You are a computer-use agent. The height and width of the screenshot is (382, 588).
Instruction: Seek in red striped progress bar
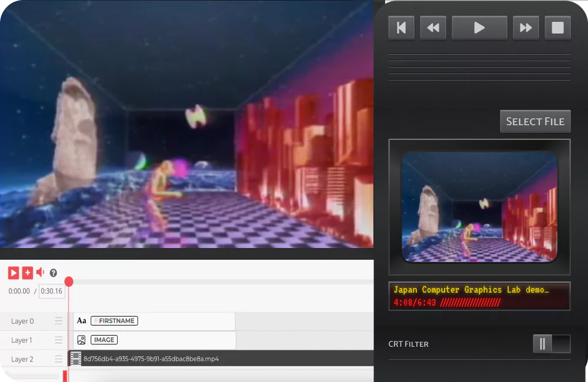click(x=503, y=303)
